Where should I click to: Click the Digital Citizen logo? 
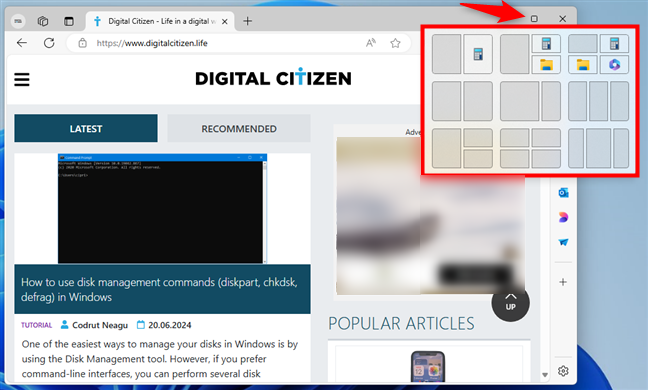coord(273,78)
